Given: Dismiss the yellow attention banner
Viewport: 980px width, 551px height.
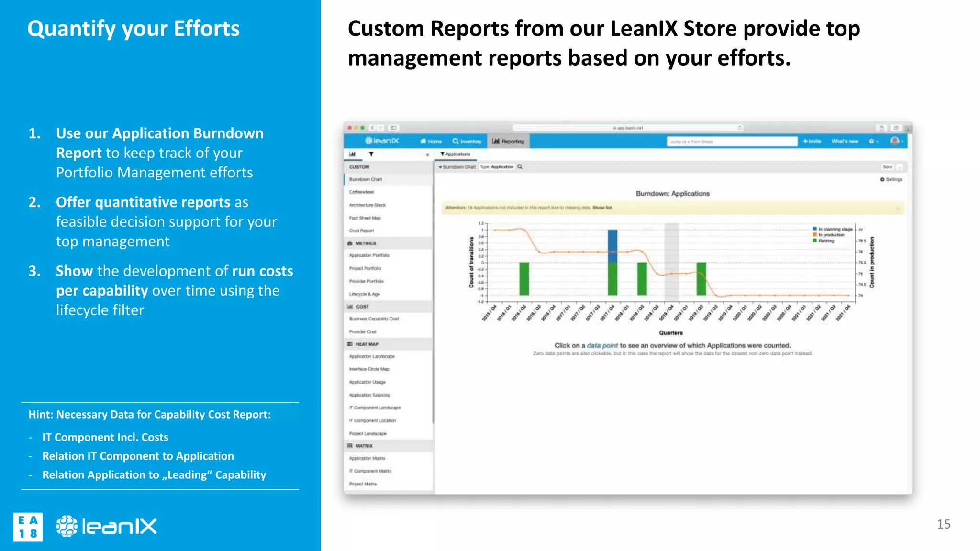Looking at the screenshot, I should coord(898,208).
